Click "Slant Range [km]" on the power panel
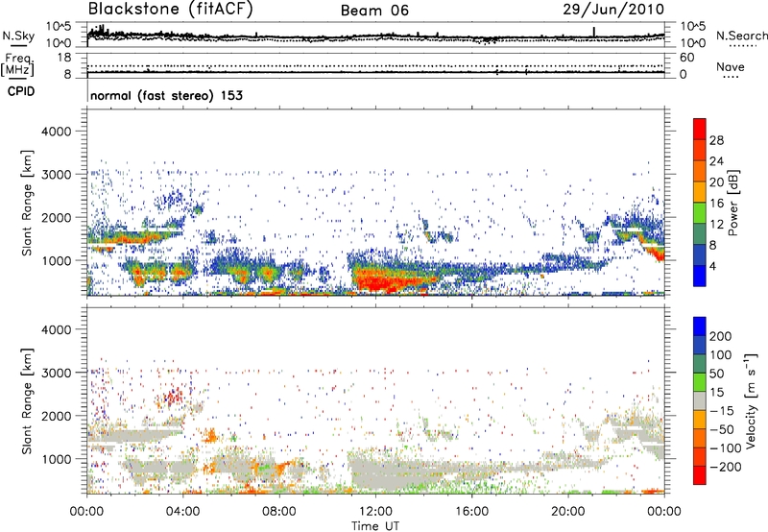The image size is (768, 532). point(27,203)
